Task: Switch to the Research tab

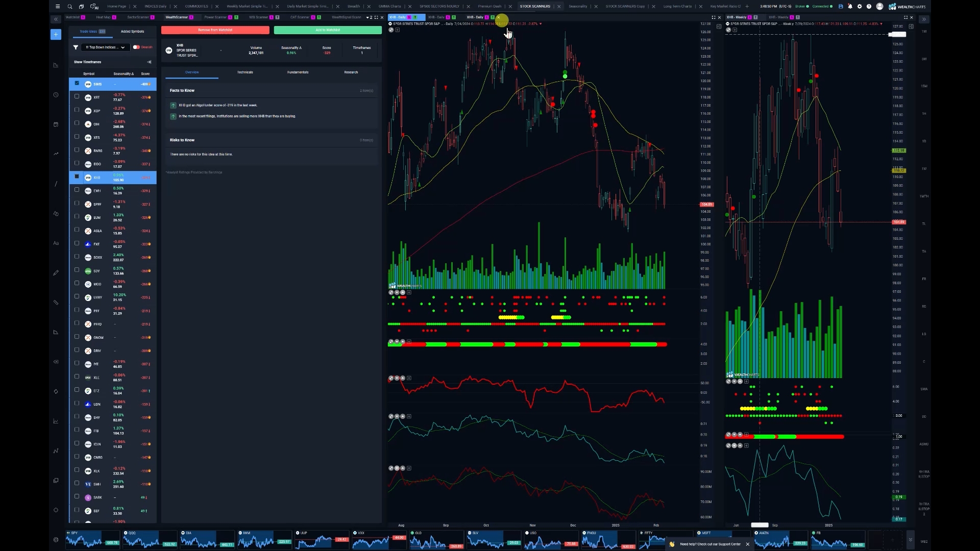Action: (351, 72)
